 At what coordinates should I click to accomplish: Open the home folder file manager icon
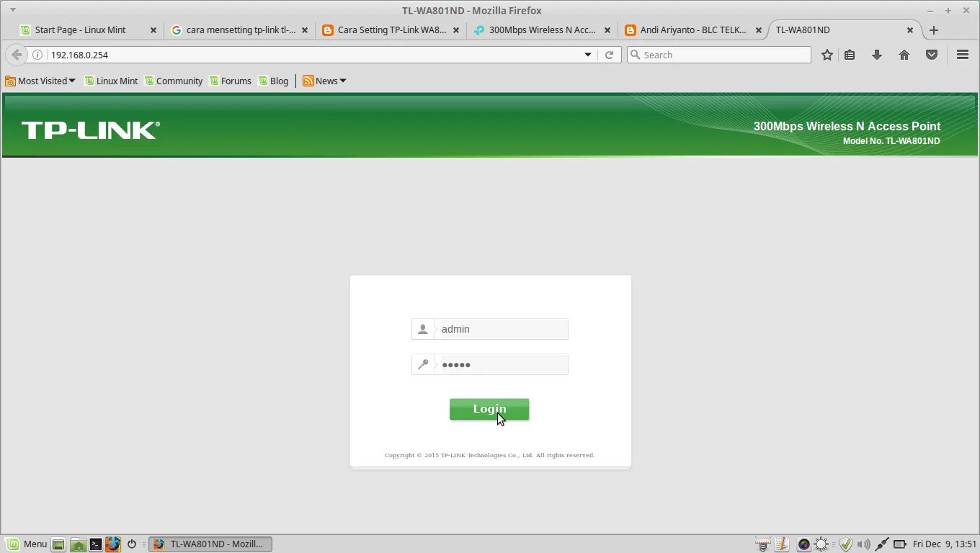pyautogui.click(x=78, y=544)
